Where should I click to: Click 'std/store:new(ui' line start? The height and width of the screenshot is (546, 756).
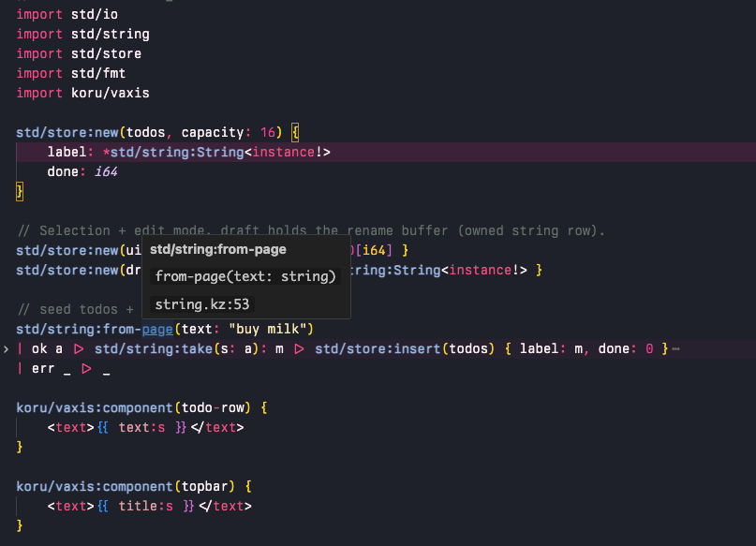tap(79, 251)
